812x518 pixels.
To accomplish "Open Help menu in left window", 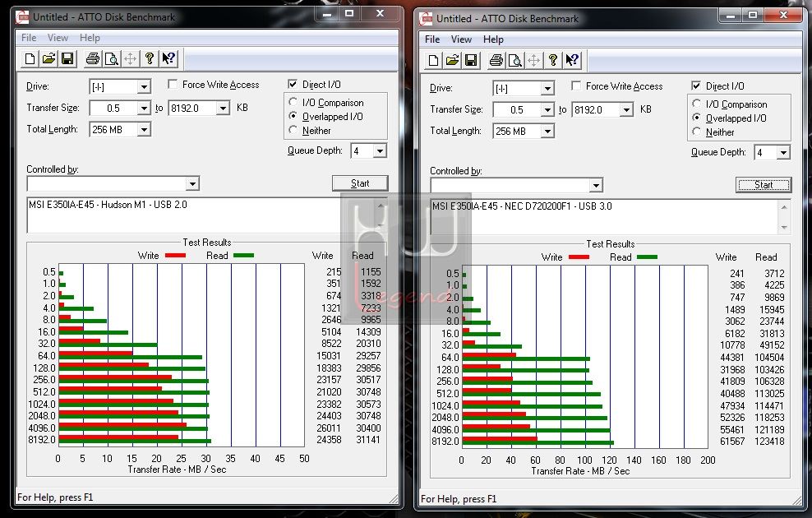I will pos(90,37).
